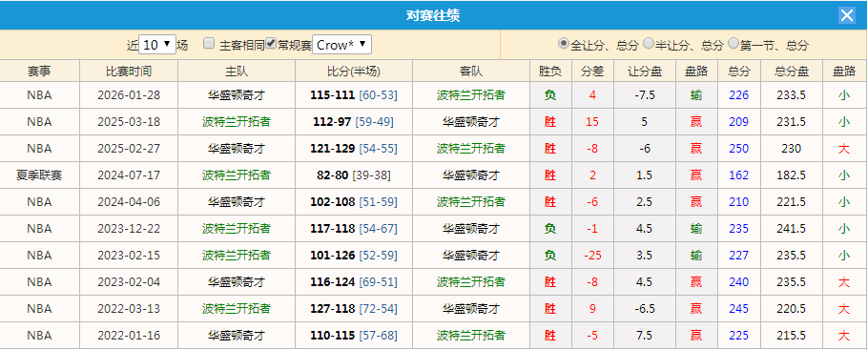
Task: Click total line 233.5 in first row
Action: tap(792, 95)
